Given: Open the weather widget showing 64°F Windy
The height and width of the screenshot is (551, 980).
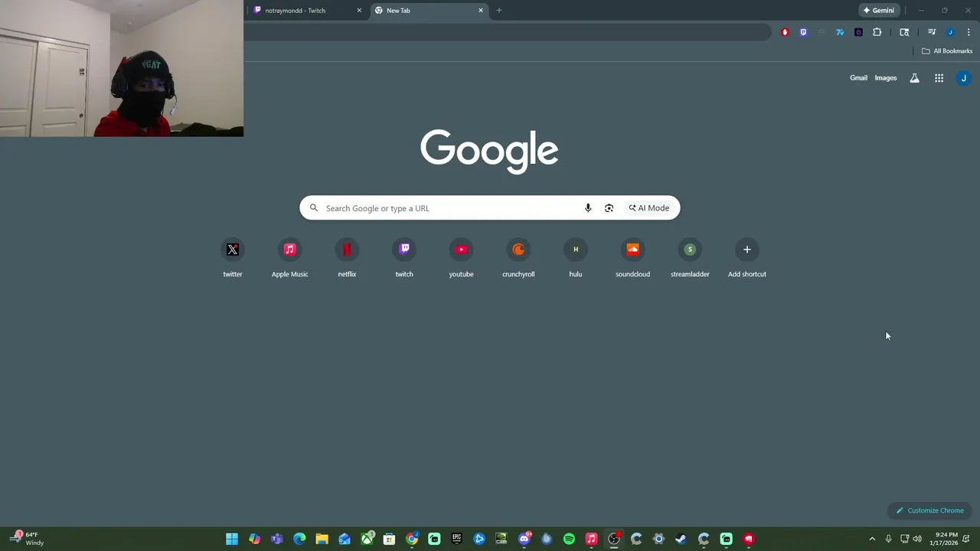Looking at the screenshot, I should [28, 539].
